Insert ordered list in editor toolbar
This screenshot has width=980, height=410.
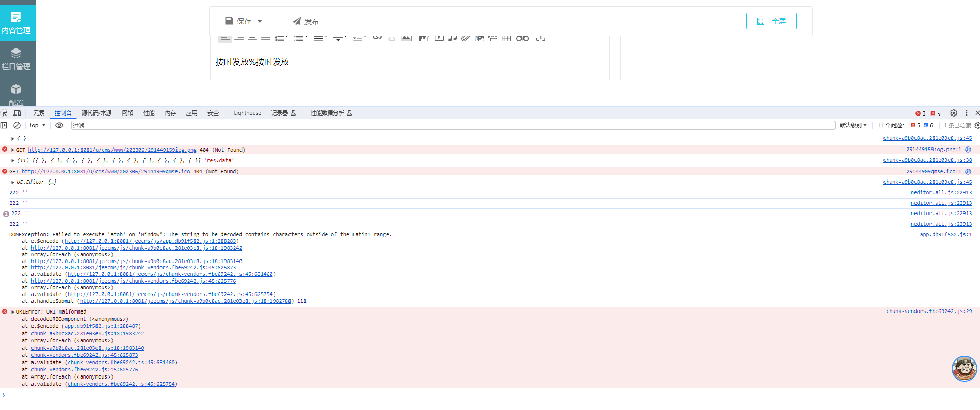[280, 39]
